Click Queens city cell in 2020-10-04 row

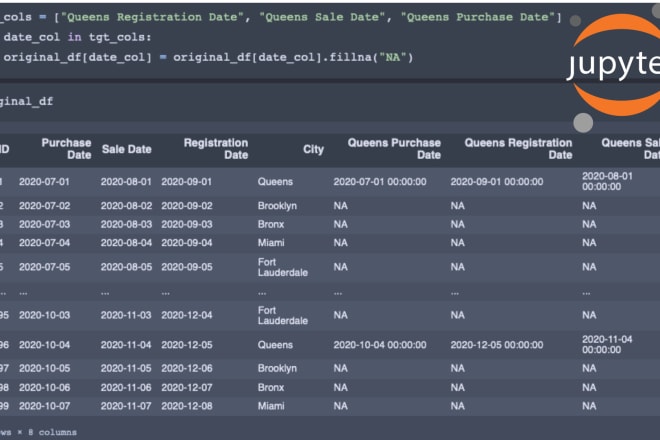(275, 345)
